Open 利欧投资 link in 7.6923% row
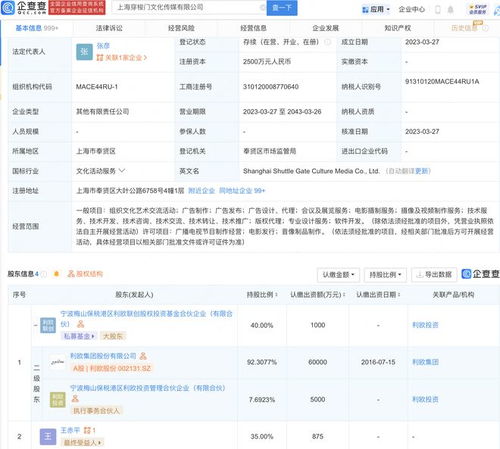 (425, 399)
